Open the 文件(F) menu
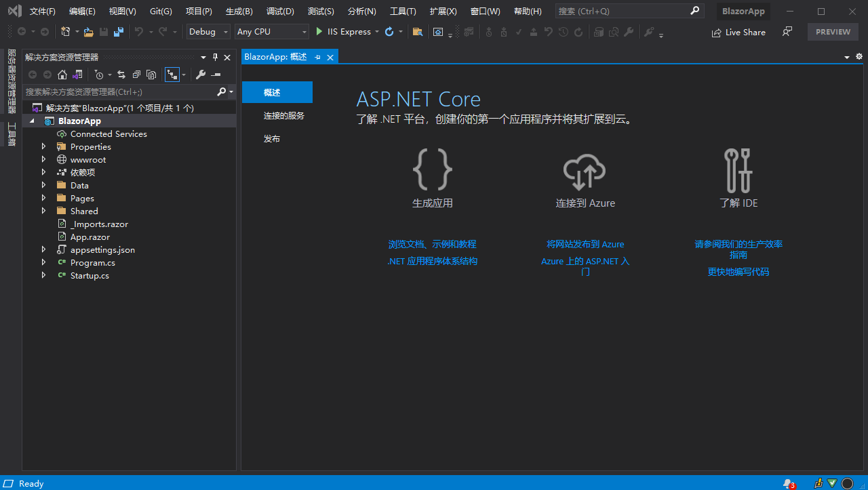868x490 pixels. pos(43,12)
